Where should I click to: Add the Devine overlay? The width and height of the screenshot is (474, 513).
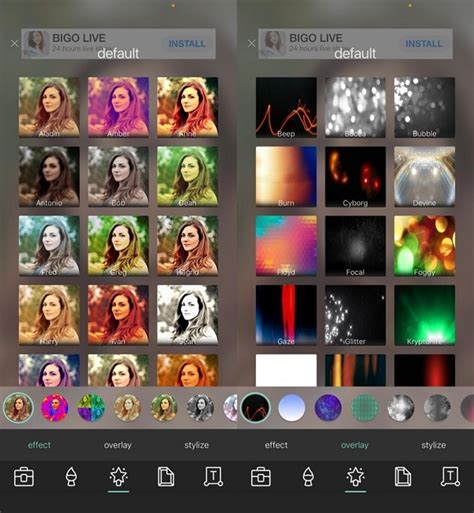(424, 177)
